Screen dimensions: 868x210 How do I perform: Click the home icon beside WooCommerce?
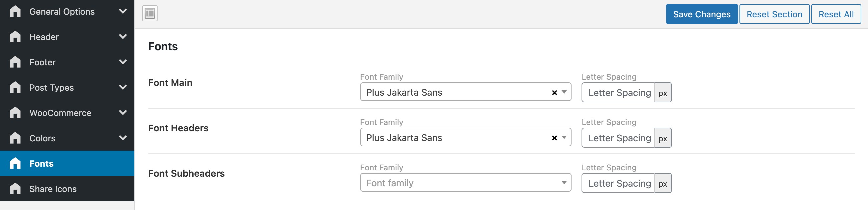click(15, 113)
